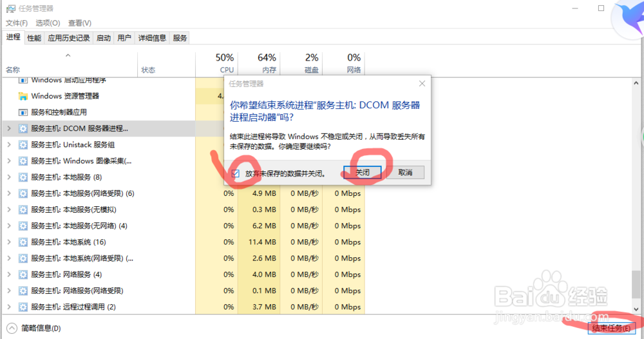Close the confirmation dialog with X
The image size is (644, 339).
point(422,84)
